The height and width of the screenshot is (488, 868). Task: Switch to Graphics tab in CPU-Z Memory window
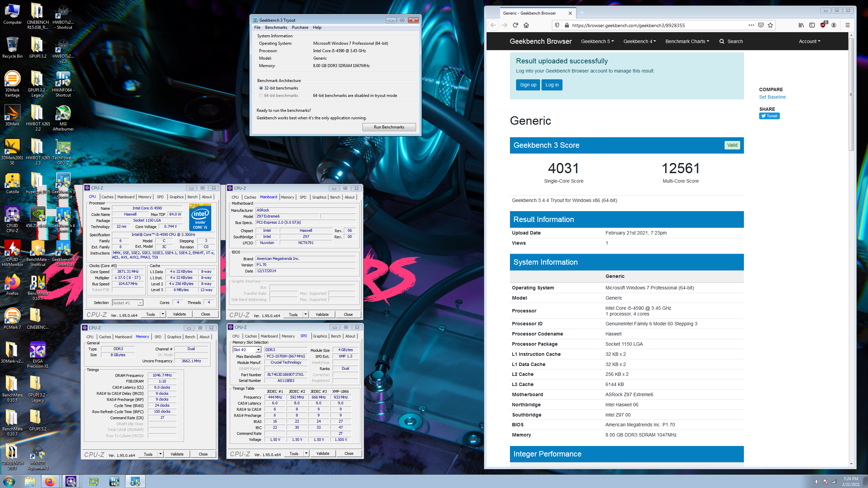coord(174,337)
